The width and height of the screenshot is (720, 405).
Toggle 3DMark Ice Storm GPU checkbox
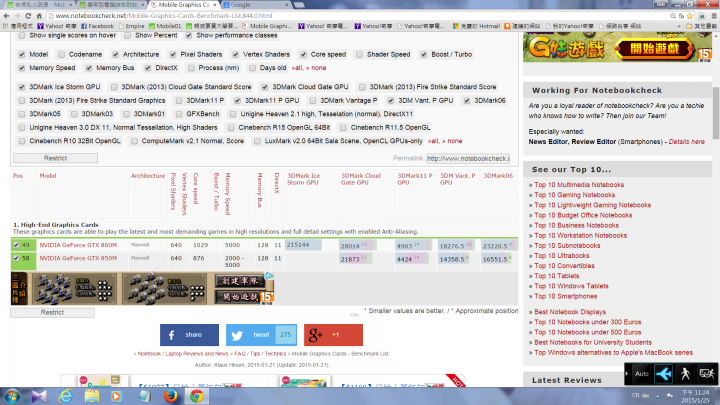pos(22,87)
